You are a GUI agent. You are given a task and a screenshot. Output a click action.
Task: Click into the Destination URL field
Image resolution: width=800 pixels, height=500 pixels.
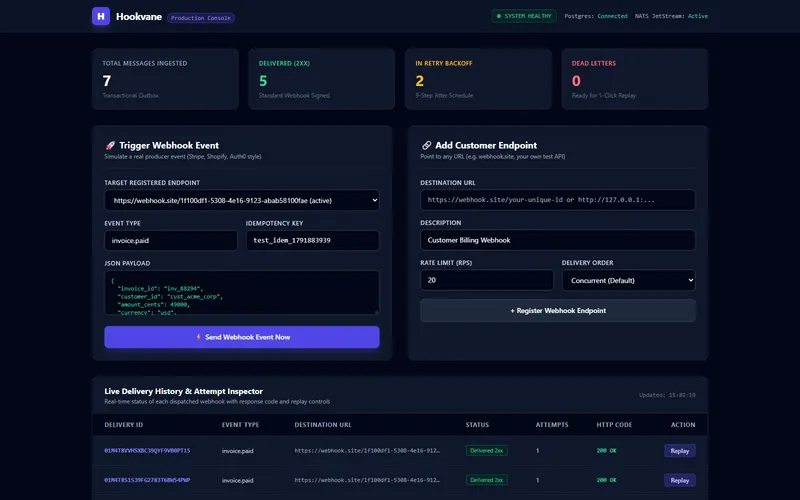558,200
